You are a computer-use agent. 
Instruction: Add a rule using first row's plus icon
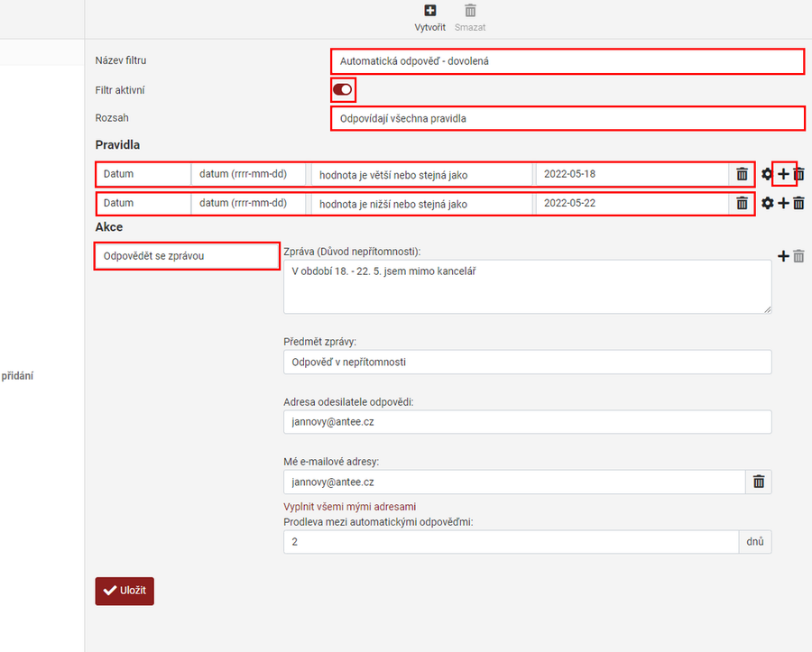pos(783,174)
